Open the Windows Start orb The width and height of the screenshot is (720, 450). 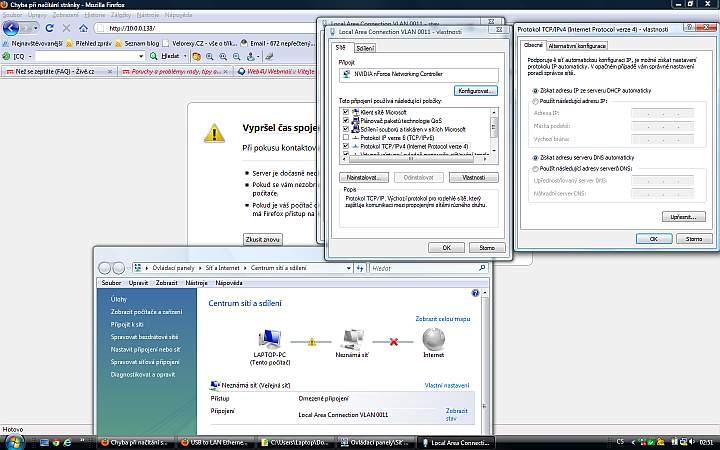coord(14,442)
